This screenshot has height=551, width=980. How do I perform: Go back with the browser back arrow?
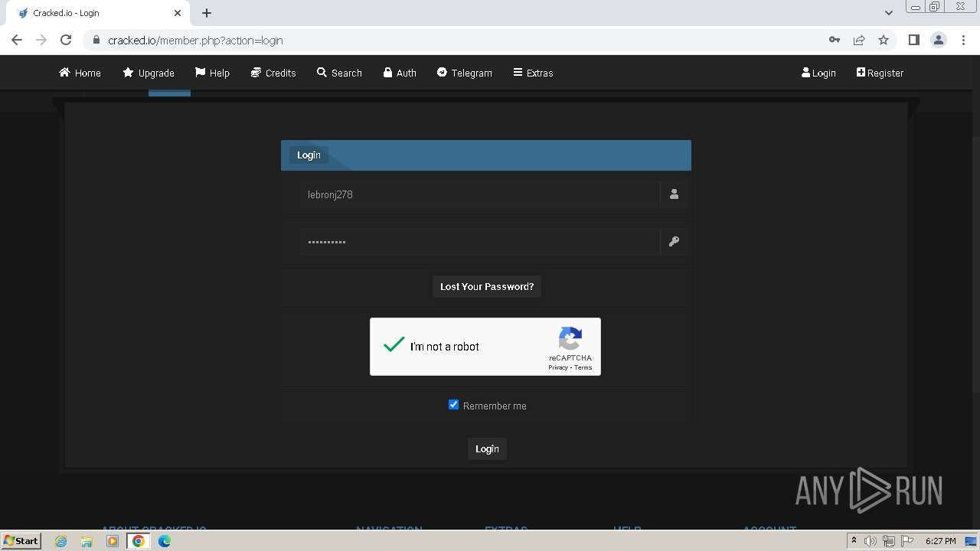[17, 40]
